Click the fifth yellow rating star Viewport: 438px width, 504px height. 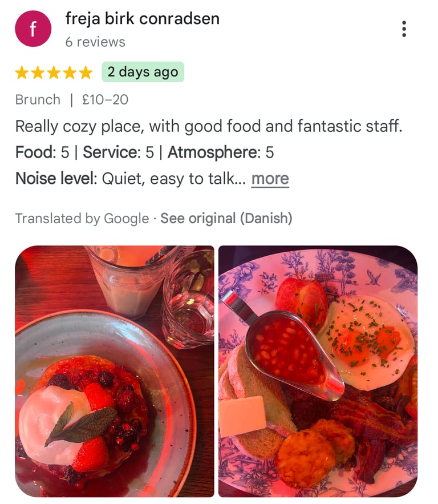click(x=86, y=72)
